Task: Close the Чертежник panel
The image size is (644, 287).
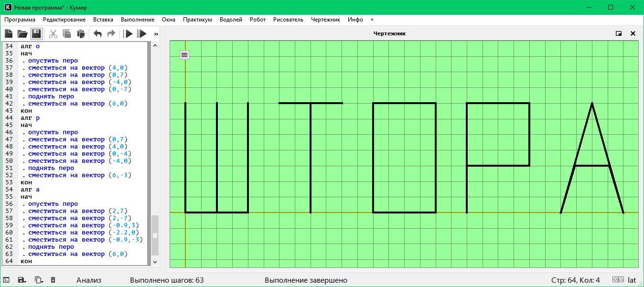Action: (x=633, y=33)
